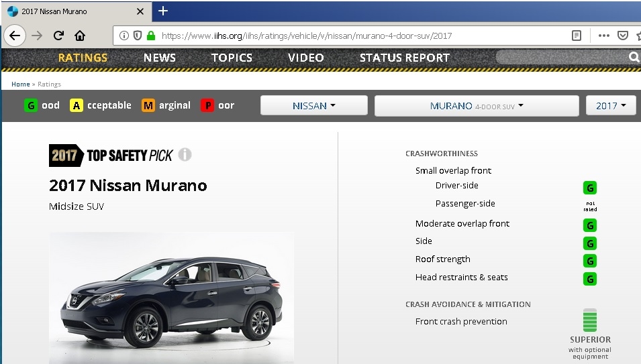The height and width of the screenshot is (364, 641).
Task: Click the site search input field
Action: (562, 57)
